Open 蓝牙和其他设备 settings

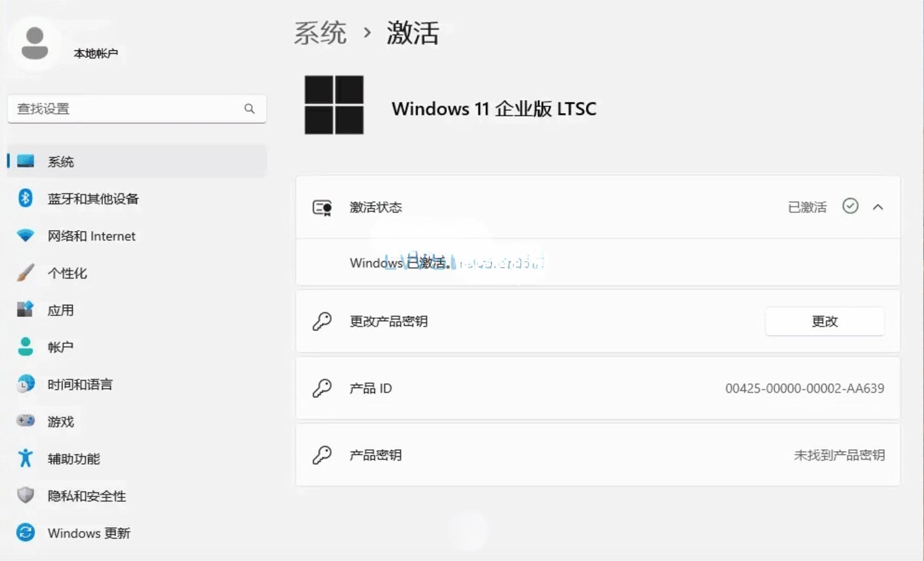93,199
